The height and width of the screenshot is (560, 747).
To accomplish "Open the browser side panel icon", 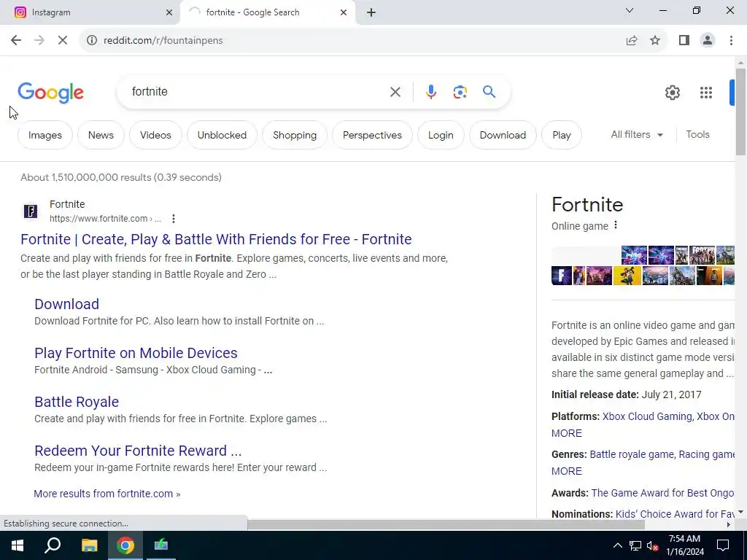I will point(684,41).
